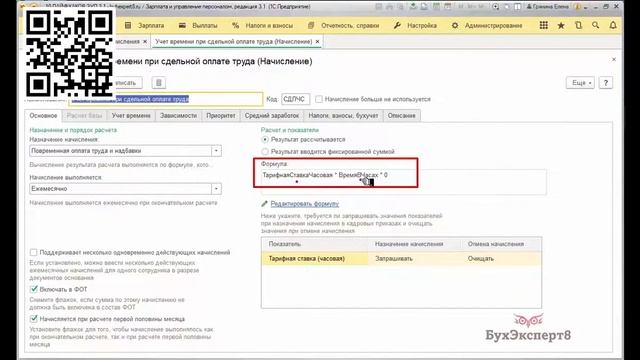
Task: Expand the Назначение начисления dropdown arrow
Action: click(216, 151)
